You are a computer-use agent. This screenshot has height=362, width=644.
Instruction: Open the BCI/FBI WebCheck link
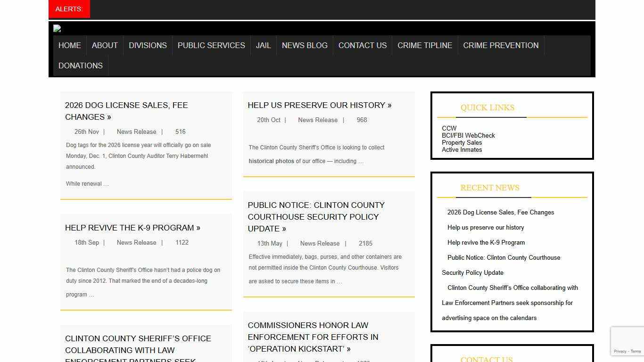[x=468, y=135]
